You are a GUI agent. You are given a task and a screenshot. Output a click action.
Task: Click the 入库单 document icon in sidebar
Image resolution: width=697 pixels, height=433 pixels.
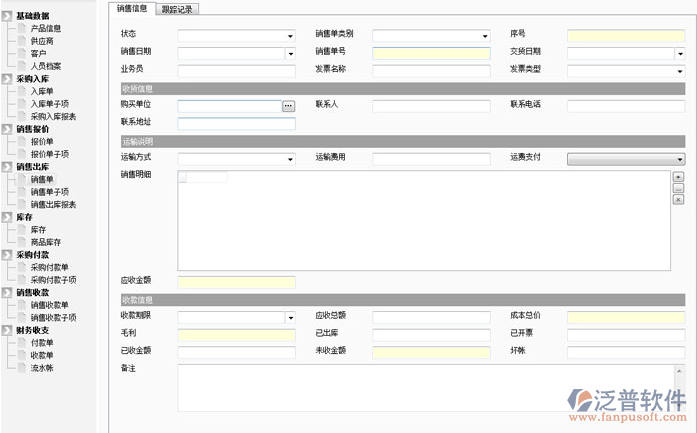coord(22,91)
